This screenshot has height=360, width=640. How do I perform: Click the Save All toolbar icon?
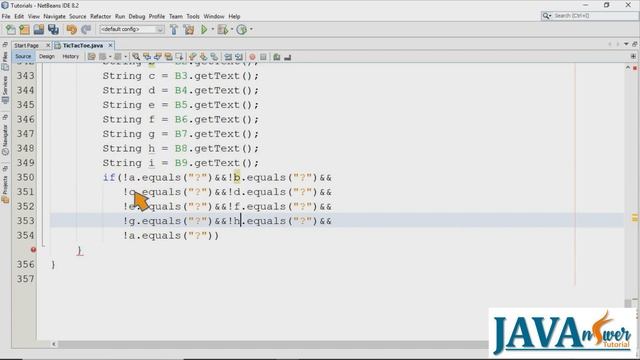[x=53, y=29]
